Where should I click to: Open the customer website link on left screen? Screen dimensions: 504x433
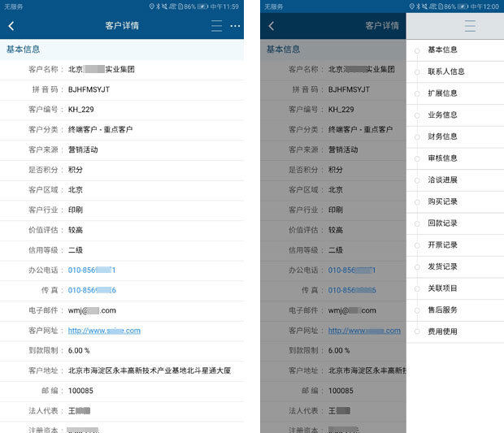[104, 331]
